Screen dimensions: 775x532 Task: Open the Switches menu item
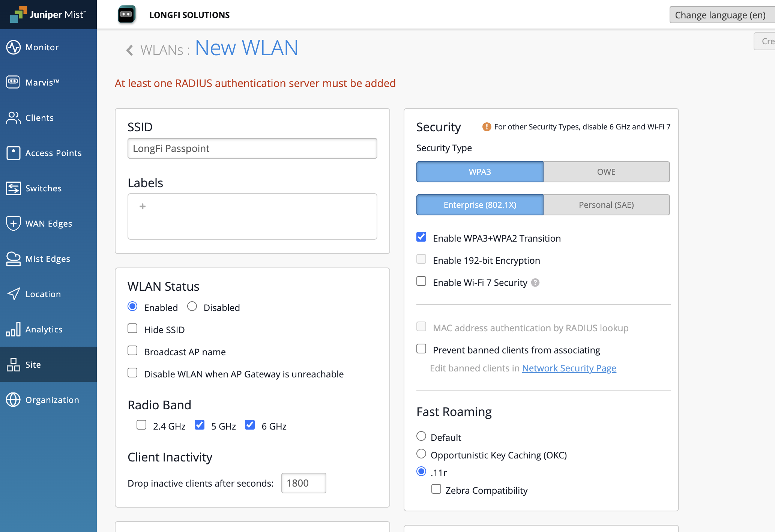coord(48,188)
